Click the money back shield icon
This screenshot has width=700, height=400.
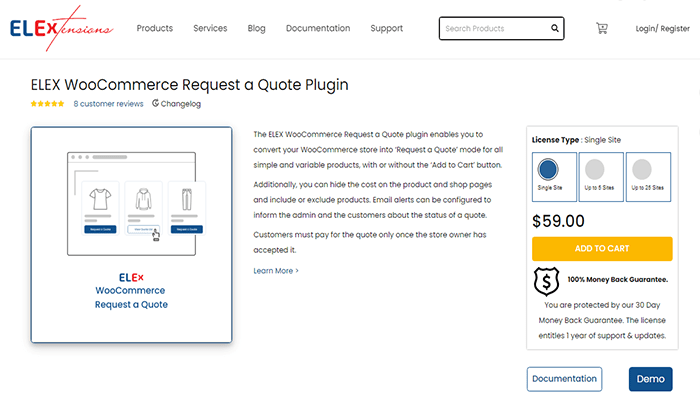[547, 281]
